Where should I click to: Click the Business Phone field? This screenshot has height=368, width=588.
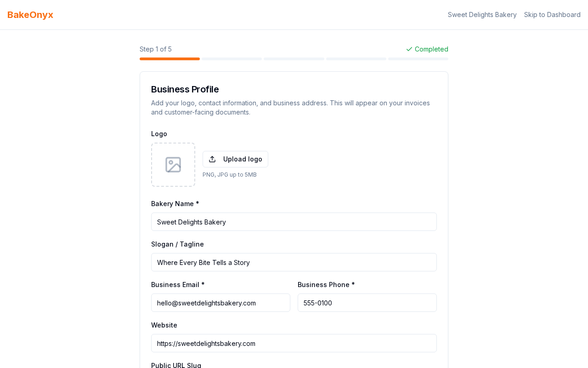pos(367,303)
